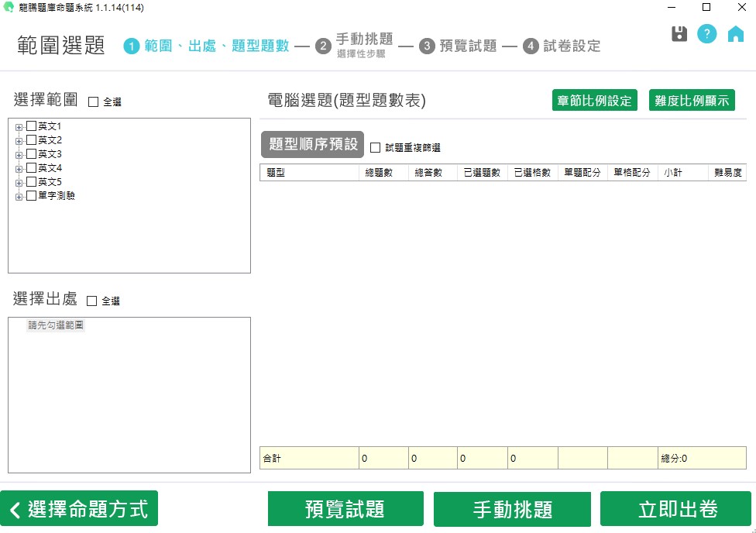Click step 3 circle for 預覽試題
Screen dimensions: 756x533
(x=427, y=46)
